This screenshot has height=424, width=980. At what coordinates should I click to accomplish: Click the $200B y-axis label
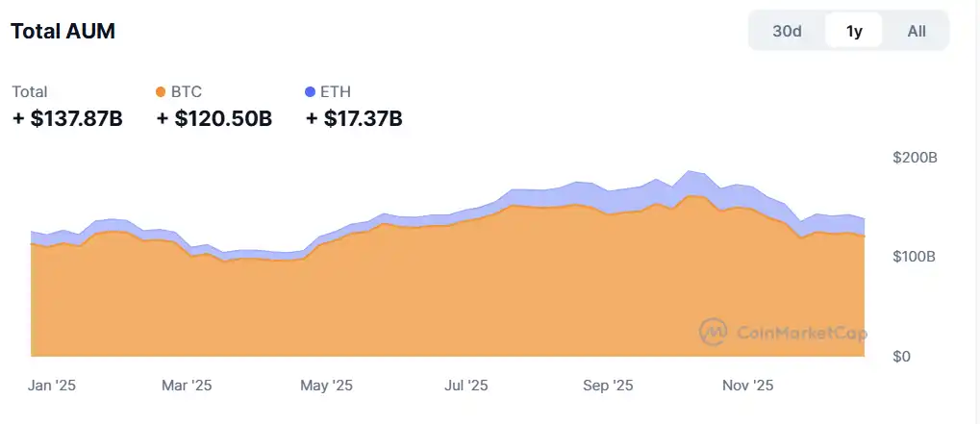click(915, 157)
